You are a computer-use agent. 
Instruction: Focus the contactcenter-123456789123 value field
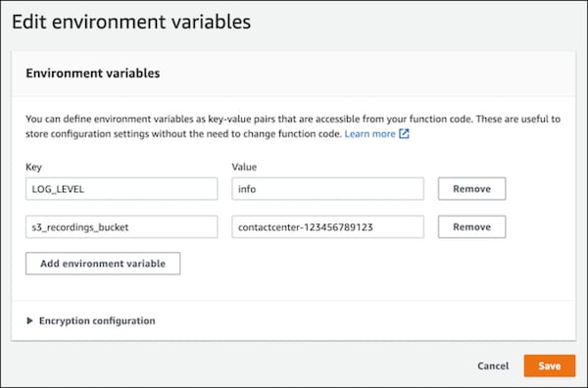point(327,226)
